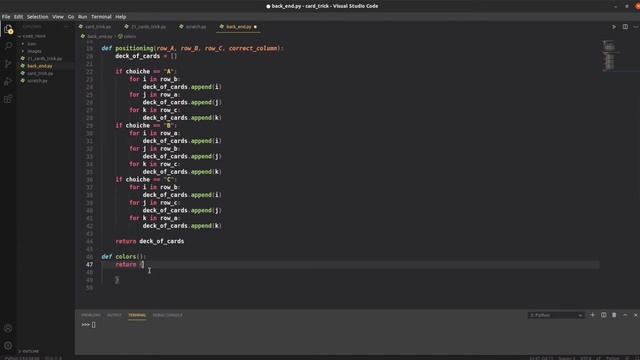Switch to the 21_cards_trick.py editor tab
The image size is (640, 360).
tap(147, 27)
